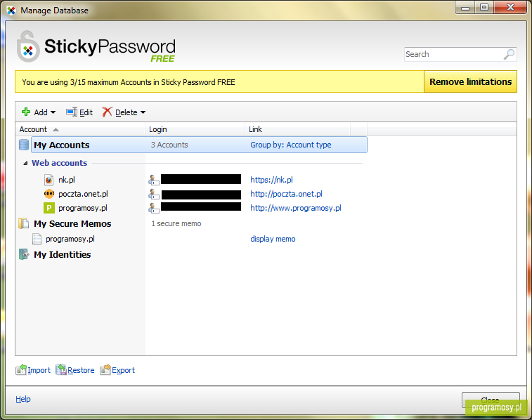Open the http://www.programosy.pl link
Viewport: 532px width, 420px height.
point(296,208)
